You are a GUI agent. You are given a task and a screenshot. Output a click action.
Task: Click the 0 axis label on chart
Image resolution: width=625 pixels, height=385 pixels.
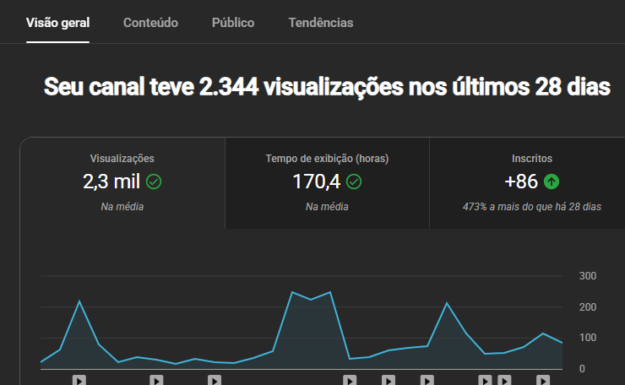coord(582,369)
